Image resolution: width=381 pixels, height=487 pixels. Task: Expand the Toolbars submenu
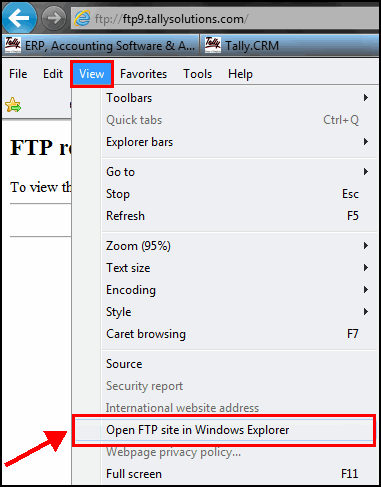[x=238, y=98]
